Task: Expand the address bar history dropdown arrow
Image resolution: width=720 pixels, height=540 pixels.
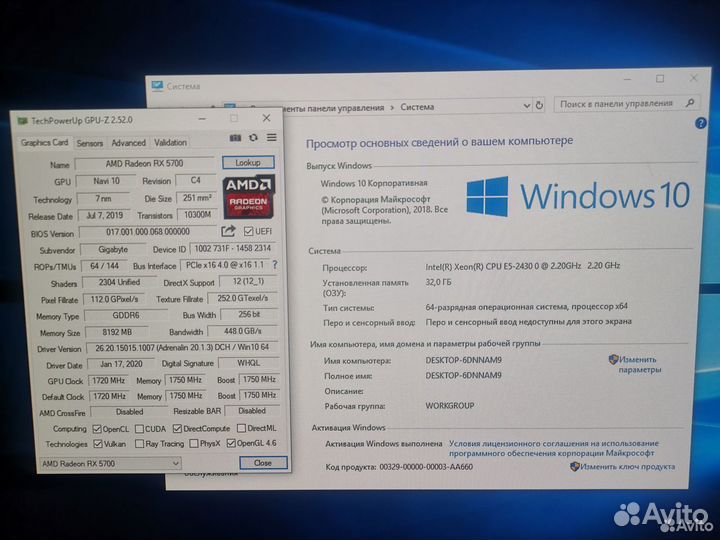Action: (x=527, y=106)
